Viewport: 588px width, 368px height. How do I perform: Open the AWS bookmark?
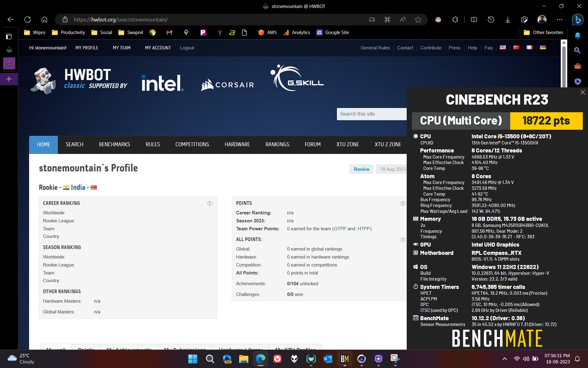click(x=267, y=33)
